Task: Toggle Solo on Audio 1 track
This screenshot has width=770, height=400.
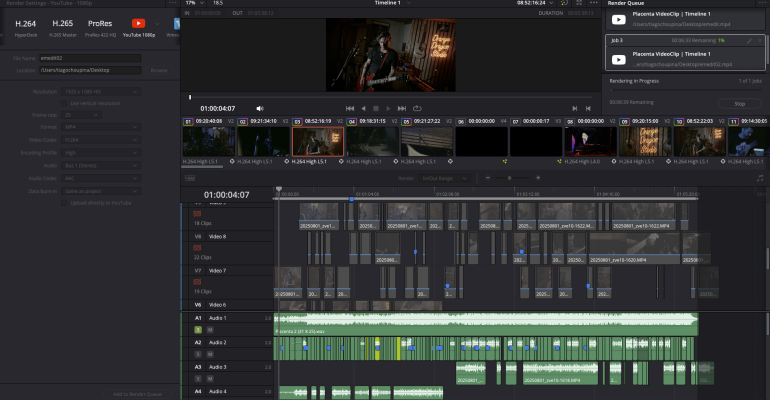Action: pos(198,330)
